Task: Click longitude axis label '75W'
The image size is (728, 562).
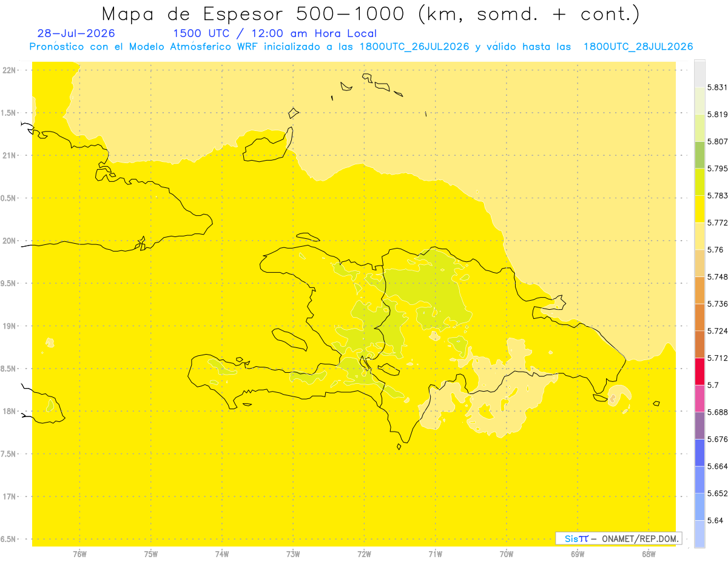Action: [151, 554]
